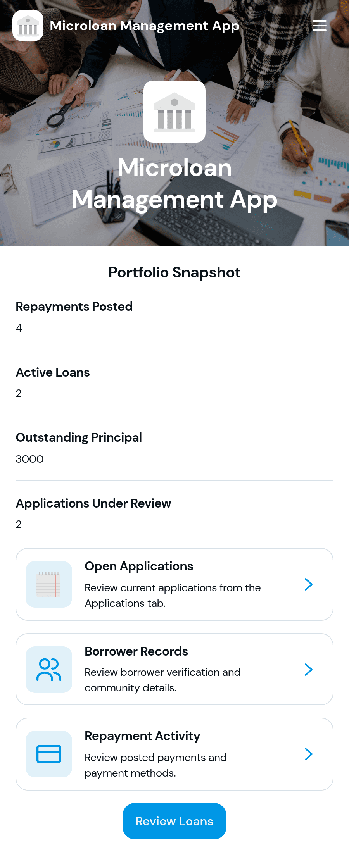
Task: Click the Microloan Management App header title
Action: click(145, 26)
